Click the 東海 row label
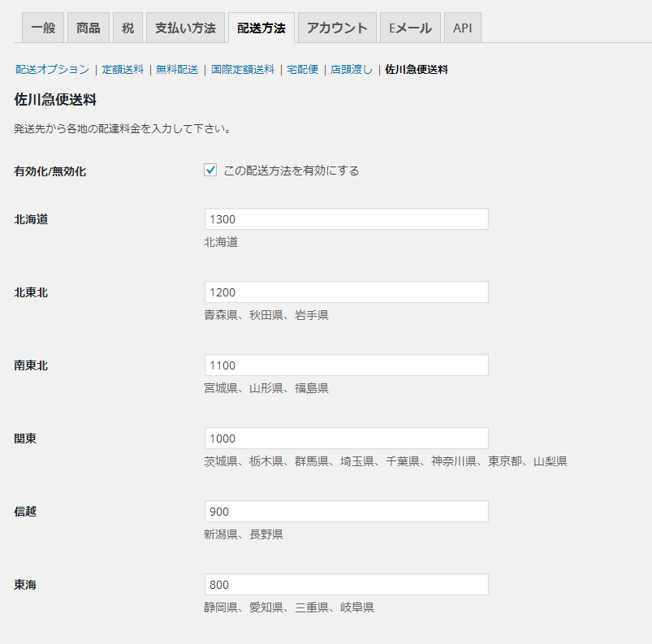 25,585
